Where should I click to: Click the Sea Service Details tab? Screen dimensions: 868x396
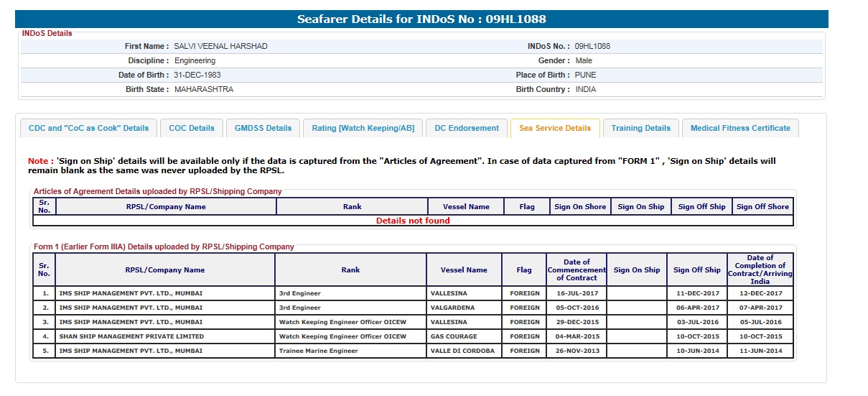(555, 128)
